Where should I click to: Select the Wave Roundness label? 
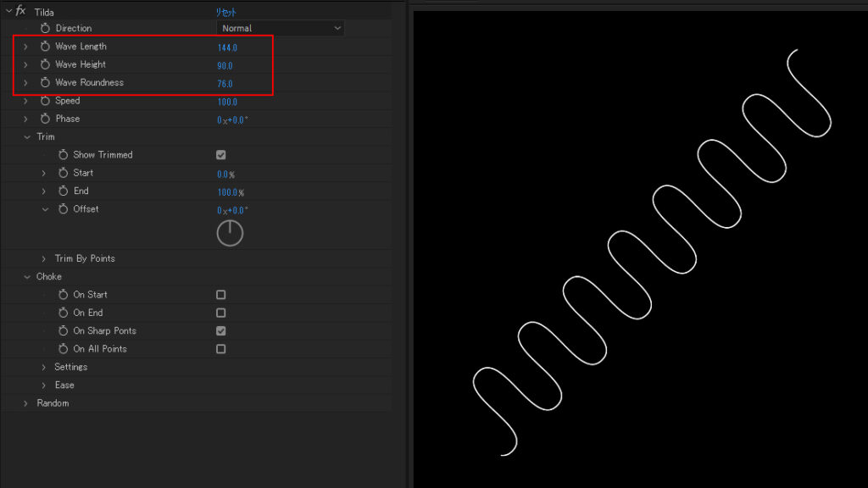89,82
